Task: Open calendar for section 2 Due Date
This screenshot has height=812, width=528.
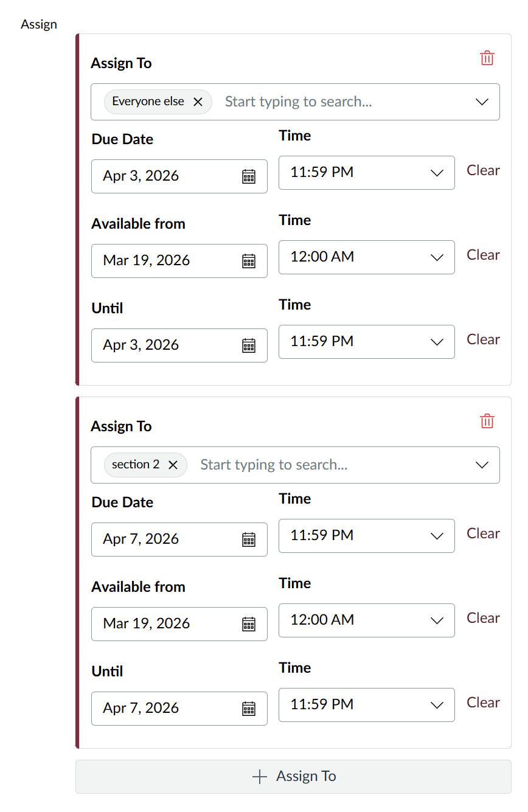Action: click(249, 540)
